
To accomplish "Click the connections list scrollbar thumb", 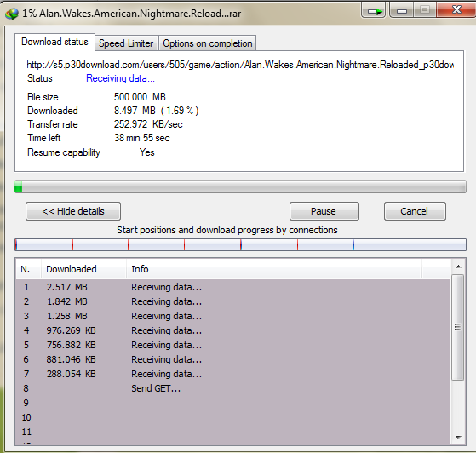I will (x=458, y=327).
